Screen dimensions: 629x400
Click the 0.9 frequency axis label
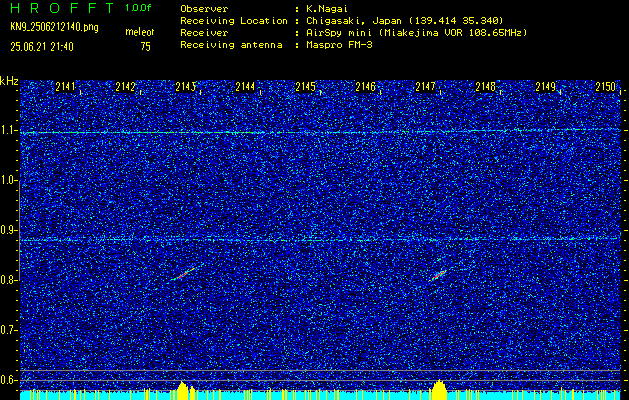pyautogui.click(x=8, y=230)
